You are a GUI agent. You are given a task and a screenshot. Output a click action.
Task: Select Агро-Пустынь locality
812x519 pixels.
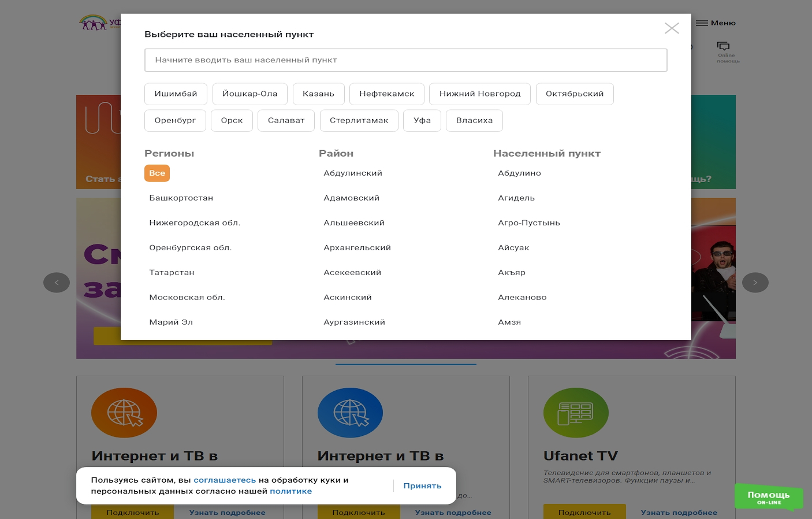529,223
